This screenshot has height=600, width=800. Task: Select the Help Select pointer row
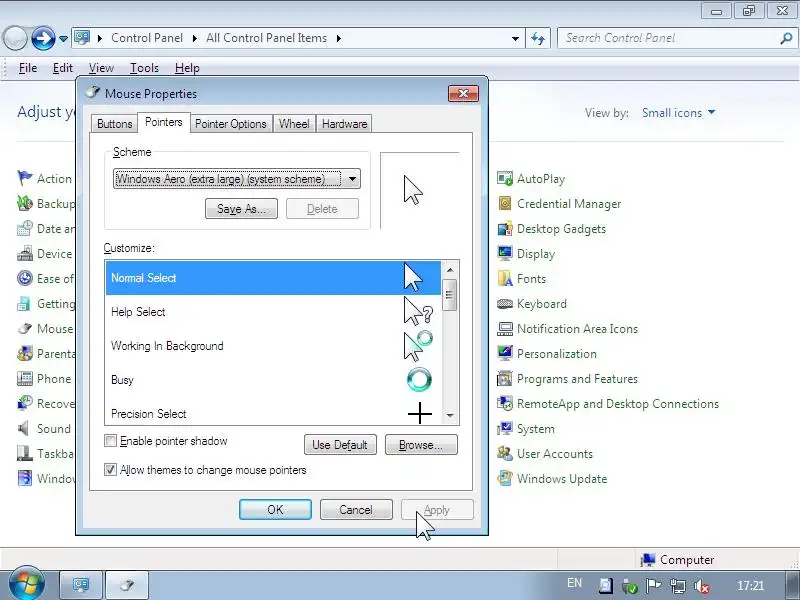point(273,312)
